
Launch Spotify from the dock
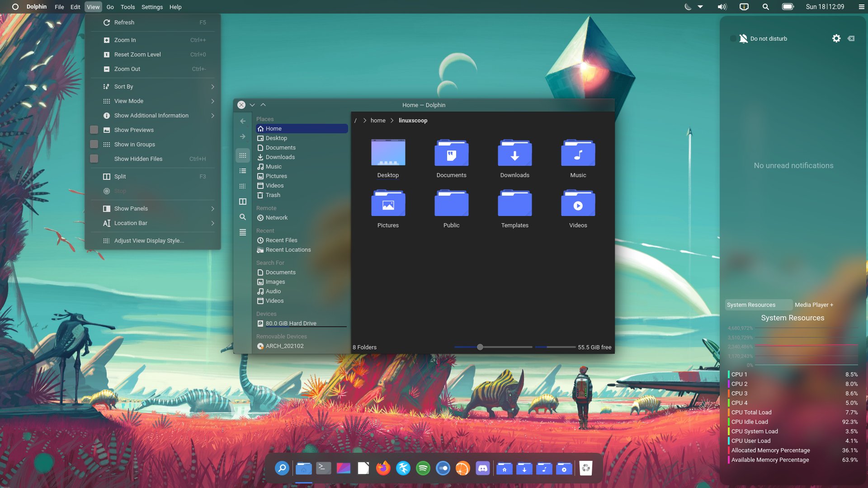[423, 468]
